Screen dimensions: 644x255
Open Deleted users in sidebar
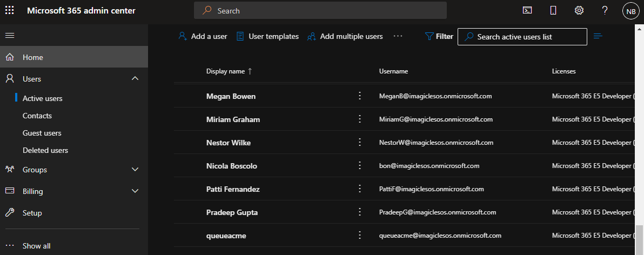click(x=45, y=150)
